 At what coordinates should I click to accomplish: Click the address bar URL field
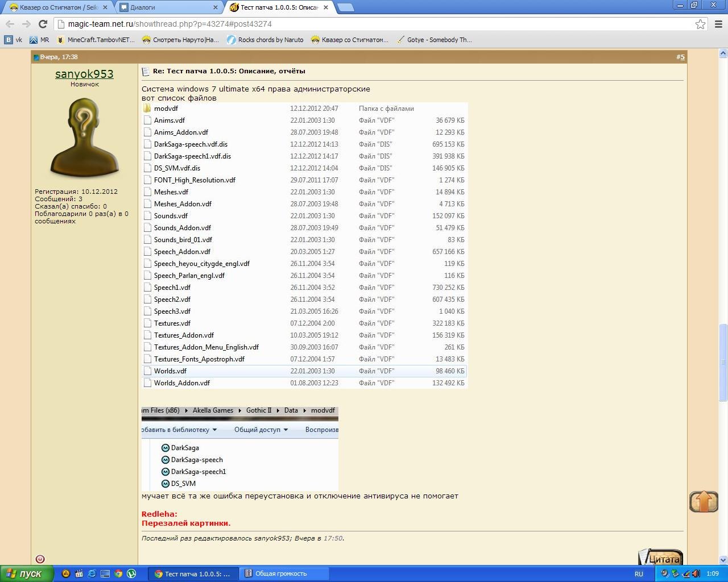click(375, 24)
